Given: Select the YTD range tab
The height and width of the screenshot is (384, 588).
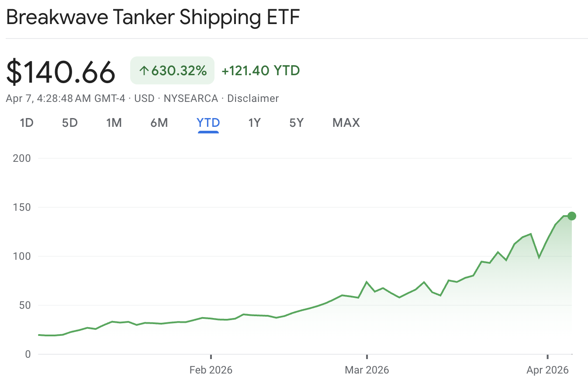Looking at the screenshot, I should [x=208, y=123].
